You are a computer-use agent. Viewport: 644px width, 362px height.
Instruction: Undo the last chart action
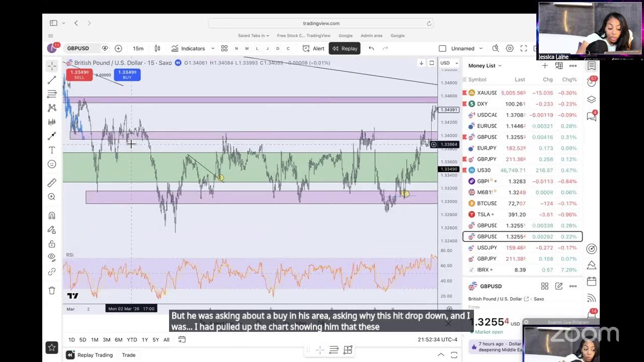[x=371, y=48]
